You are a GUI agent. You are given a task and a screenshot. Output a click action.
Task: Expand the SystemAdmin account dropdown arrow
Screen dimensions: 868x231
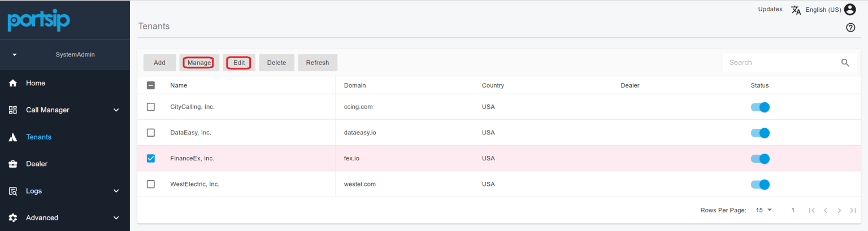click(x=15, y=55)
